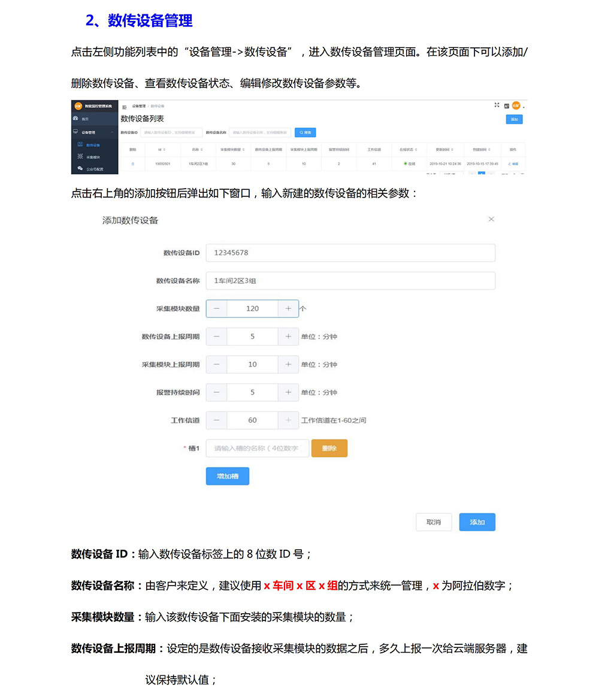Increase 数传设备上报周期 with plus button
The height and width of the screenshot is (700, 599).
point(288,337)
